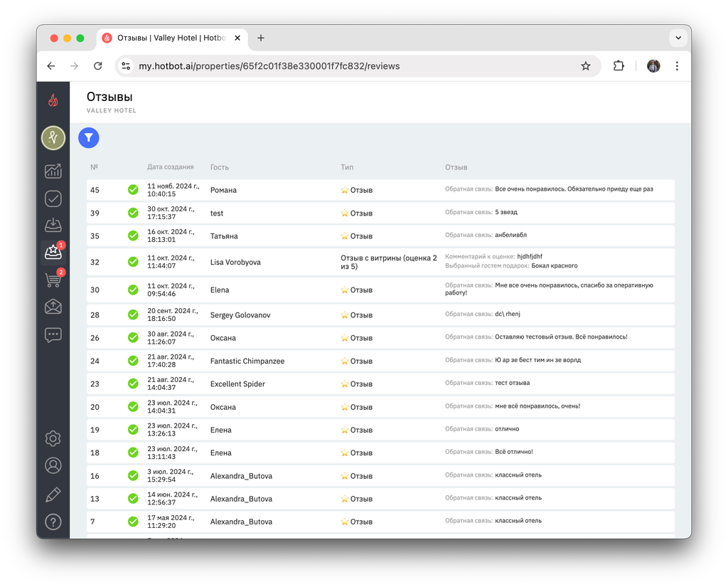Open the pencil edit sidebar icon
Viewport: 728px width, 587px height.
click(x=53, y=494)
